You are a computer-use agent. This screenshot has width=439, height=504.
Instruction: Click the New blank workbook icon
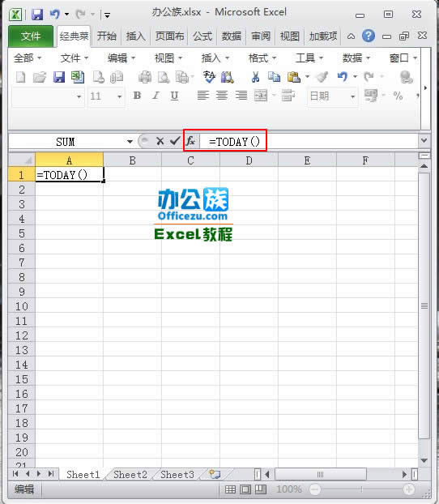(21, 77)
